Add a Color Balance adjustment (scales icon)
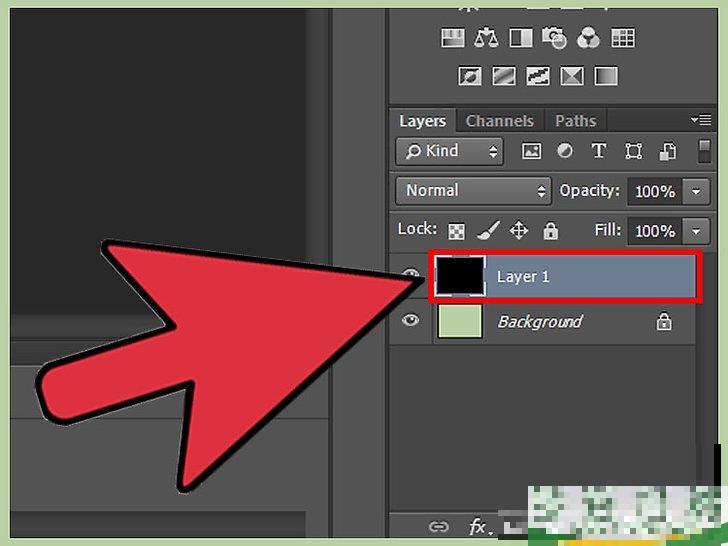The image size is (728, 546). tap(486, 38)
